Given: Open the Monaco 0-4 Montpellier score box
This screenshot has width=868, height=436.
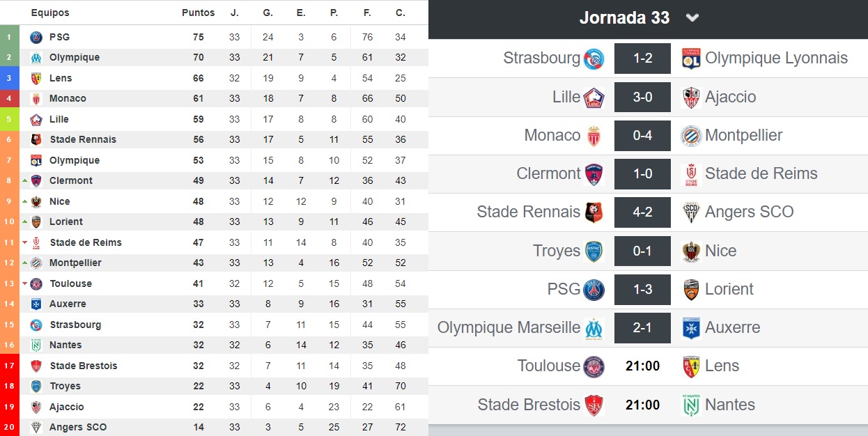Looking at the screenshot, I should tap(642, 135).
